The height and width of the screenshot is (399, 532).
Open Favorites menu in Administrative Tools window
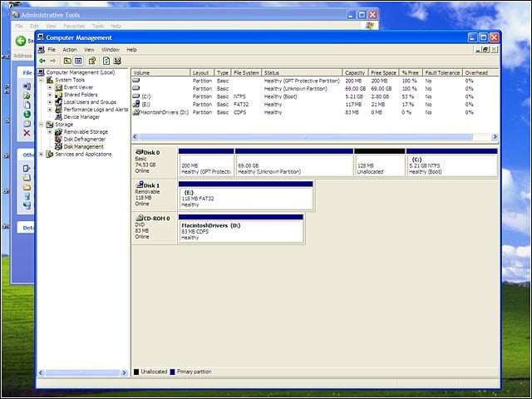coord(74,26)
